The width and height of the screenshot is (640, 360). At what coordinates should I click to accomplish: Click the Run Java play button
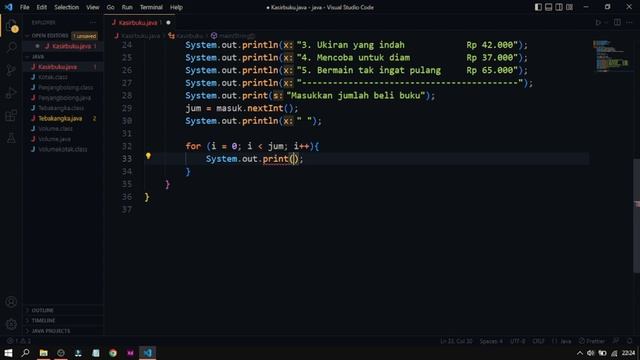click(x=598, y=22)
